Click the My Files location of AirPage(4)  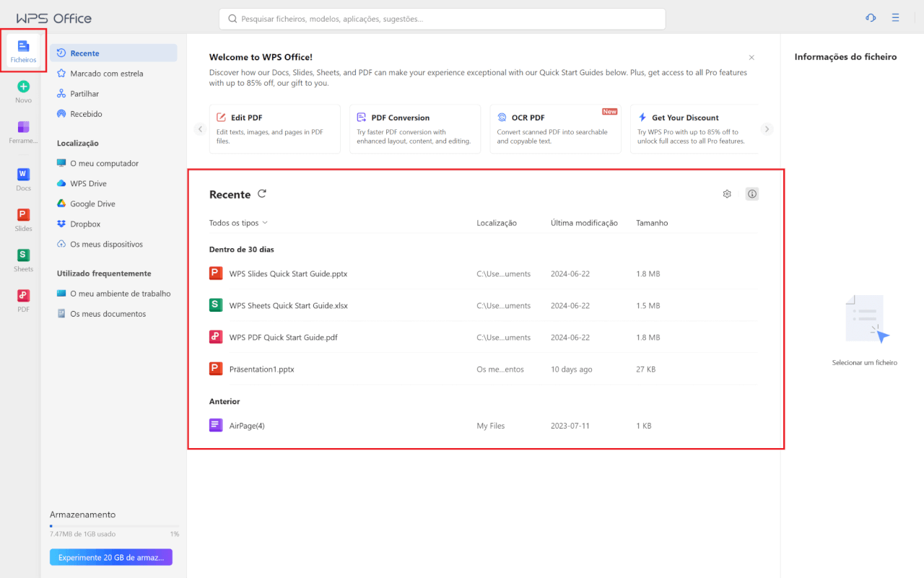pyautogui.click(x=491, y=426)
